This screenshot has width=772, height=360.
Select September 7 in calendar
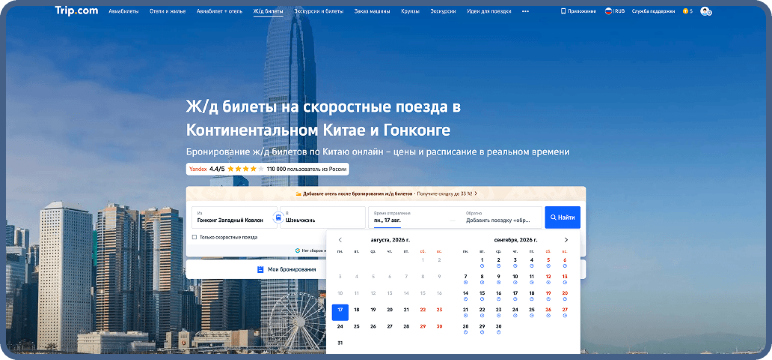coord(465,278)
